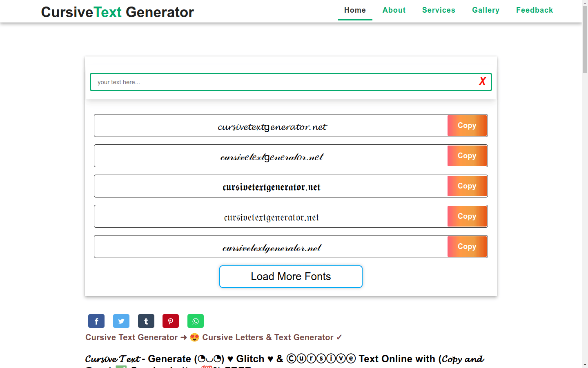Click the CursiveText Generator logo

117,12
